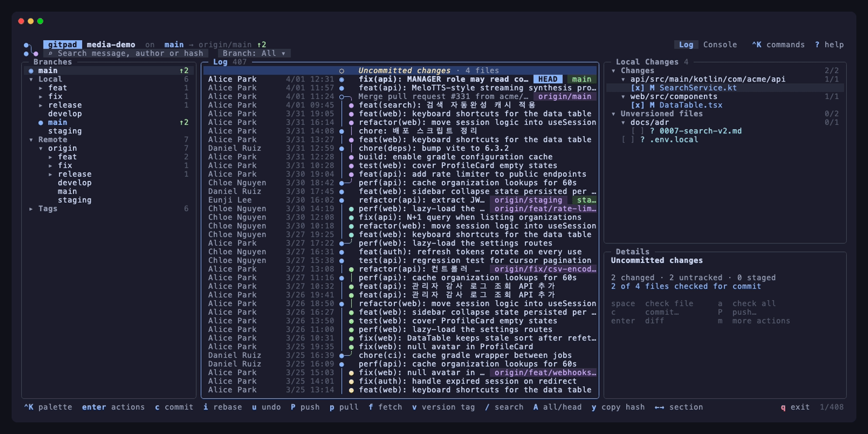
Task: Open ^K commands menu
Action: (x=778, y=45)
